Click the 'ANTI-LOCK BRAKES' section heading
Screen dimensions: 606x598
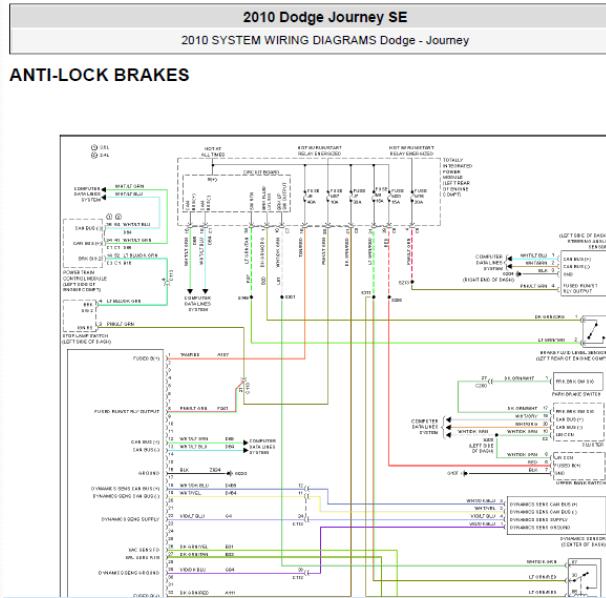point(99,75)
